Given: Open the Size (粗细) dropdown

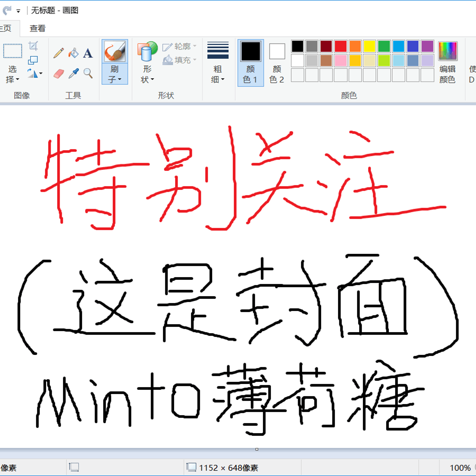Looking at the screenshot, I should pyautogui.click(x=223, y=79).
